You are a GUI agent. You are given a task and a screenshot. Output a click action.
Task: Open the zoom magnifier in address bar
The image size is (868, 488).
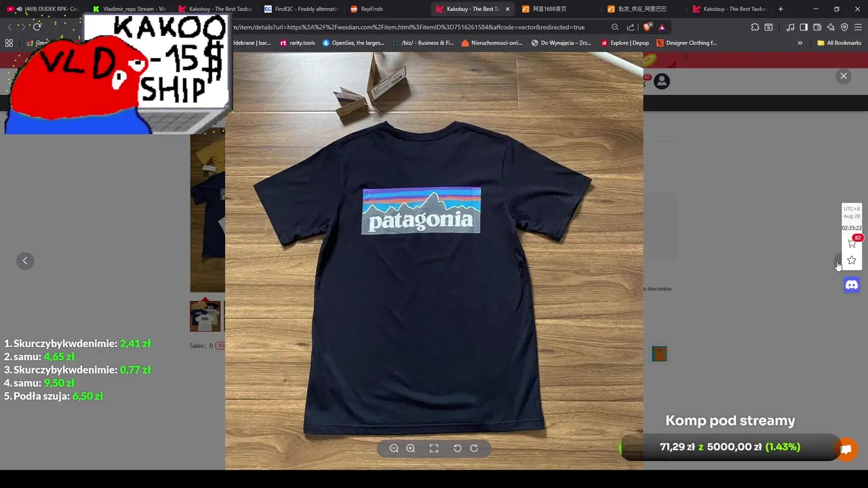click(x=615, y=27)
